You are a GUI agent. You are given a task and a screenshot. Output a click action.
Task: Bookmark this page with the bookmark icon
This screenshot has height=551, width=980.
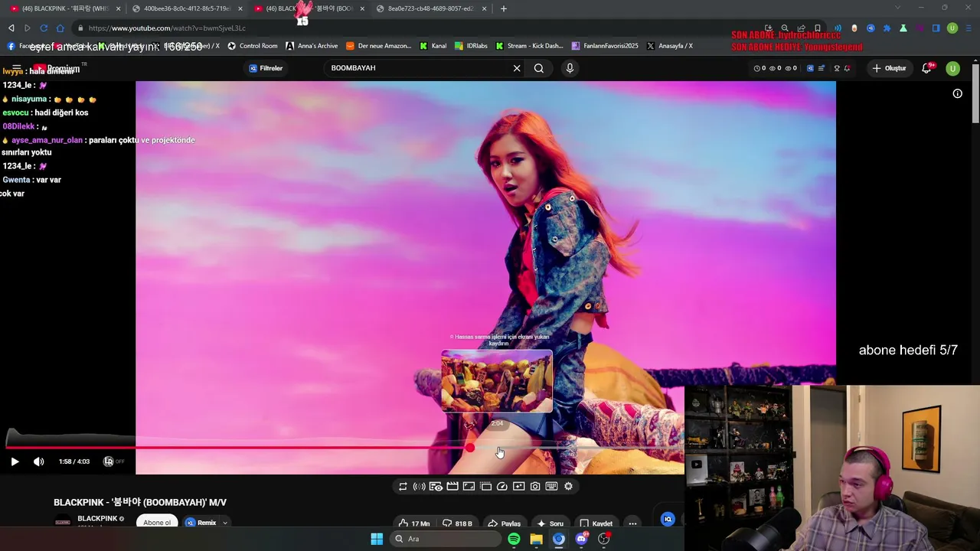point(818,28)
